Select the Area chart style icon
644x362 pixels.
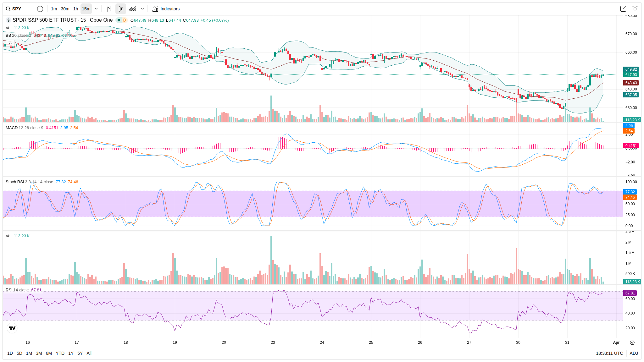133,9
